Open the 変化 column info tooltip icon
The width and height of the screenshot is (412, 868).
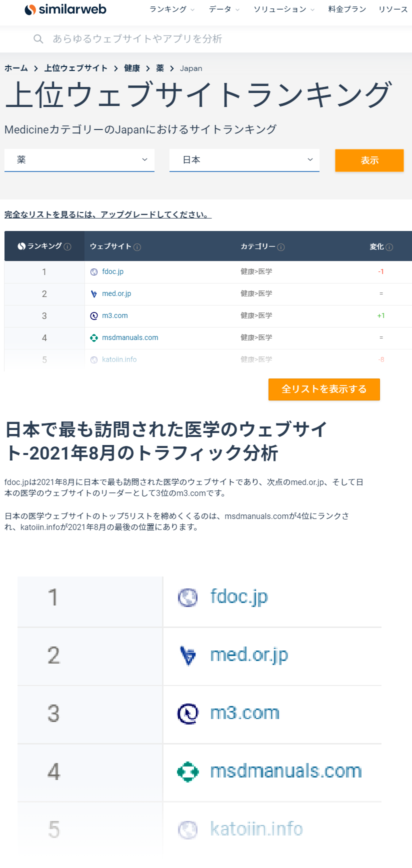(389, 246)
